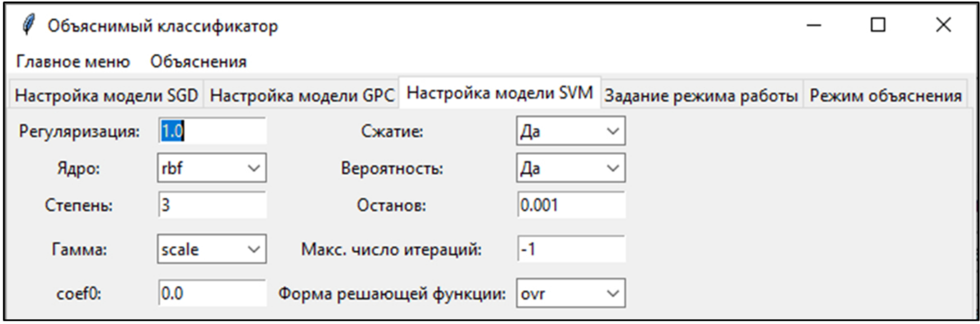The height and width of the screenshot is (324, 980).
Task: Click the Регуляризация input field
Action: 212,131
